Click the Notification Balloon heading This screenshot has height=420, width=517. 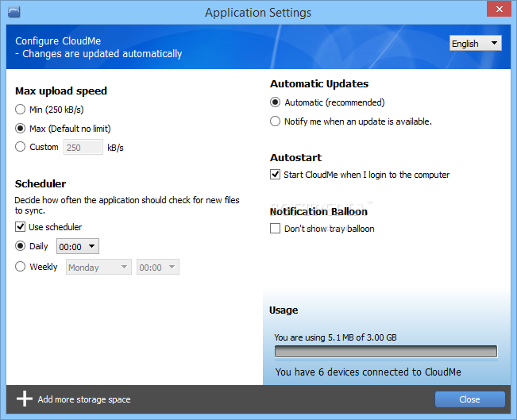(318, 212)
